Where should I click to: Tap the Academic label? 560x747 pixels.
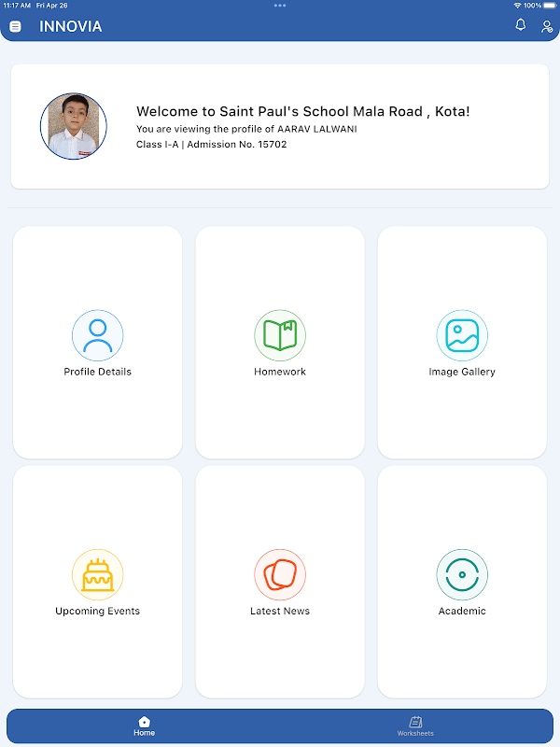coord(462,611)
